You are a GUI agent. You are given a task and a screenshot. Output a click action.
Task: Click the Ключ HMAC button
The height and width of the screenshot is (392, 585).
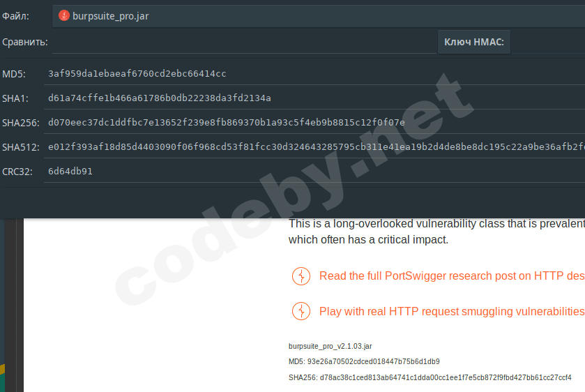point(474,42)
